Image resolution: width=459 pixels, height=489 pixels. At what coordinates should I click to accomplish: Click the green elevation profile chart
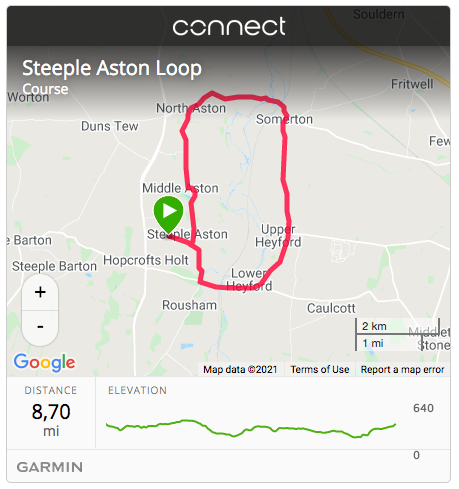pos(251,428)
